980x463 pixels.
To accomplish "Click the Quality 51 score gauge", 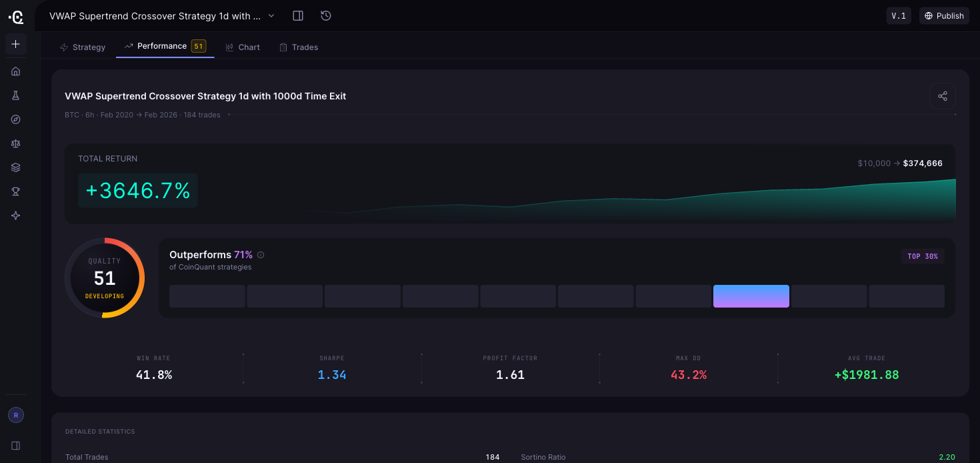I will tap(105, 278).
